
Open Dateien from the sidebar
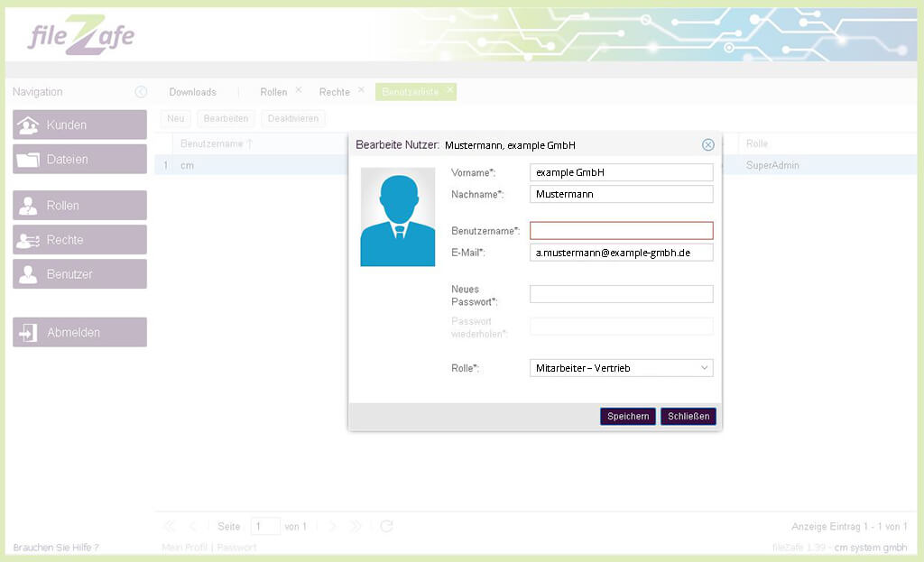click(79, 159)
